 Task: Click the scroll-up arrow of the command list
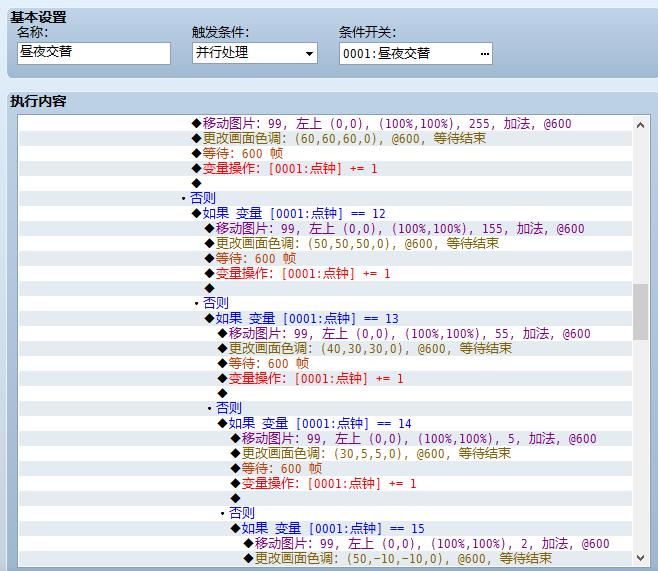coord(640,125)
